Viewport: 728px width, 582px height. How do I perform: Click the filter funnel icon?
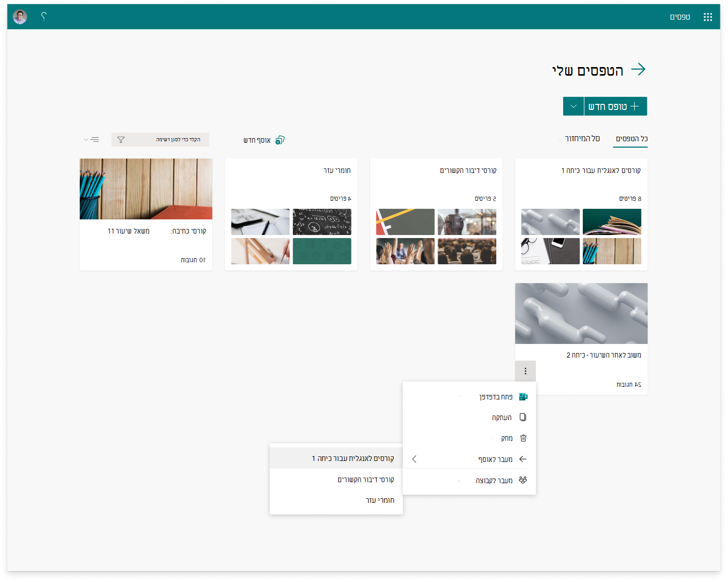coord(121,140)
